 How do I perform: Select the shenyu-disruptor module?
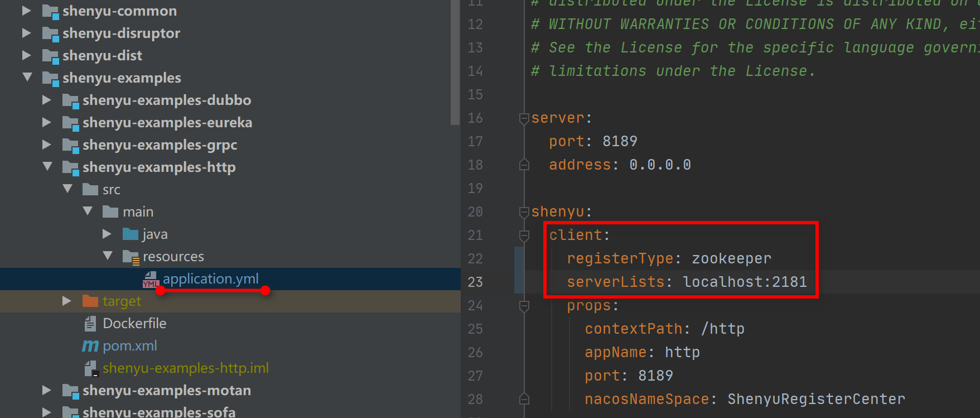point(121,33)
